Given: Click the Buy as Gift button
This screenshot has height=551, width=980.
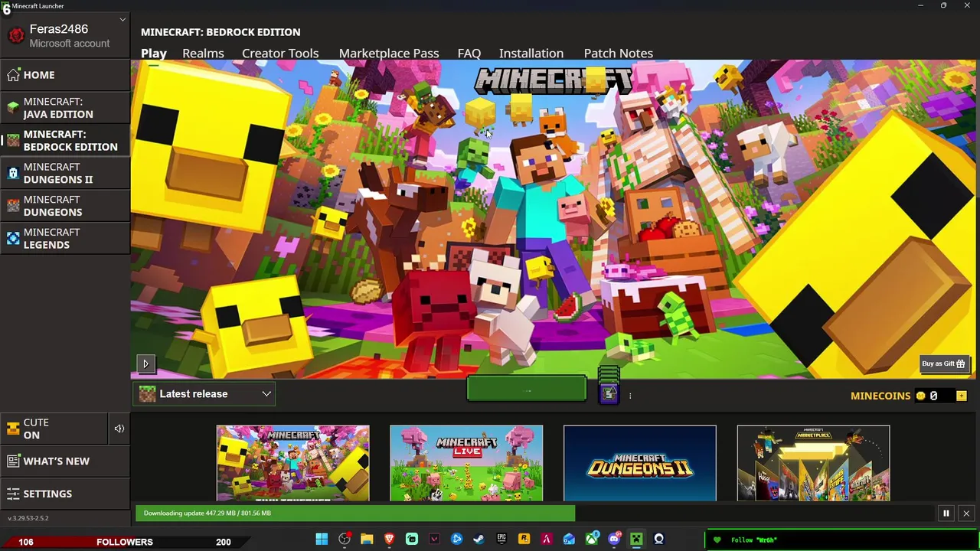Looking at the screenshot, I should (943, 364).
